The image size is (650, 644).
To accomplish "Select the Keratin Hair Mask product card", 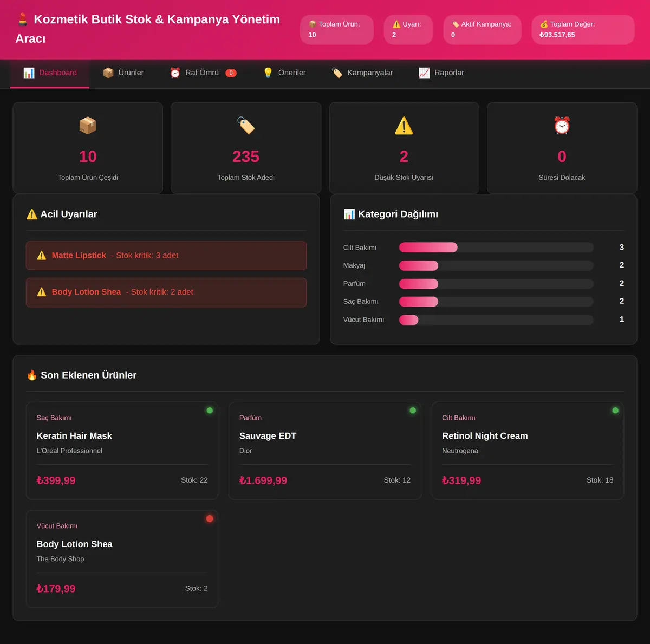I will (122, 451).
